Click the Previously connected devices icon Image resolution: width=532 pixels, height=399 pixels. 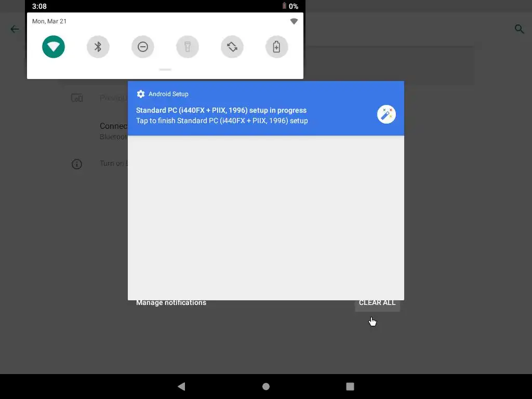pyautogui.click(x=77, y=98)
